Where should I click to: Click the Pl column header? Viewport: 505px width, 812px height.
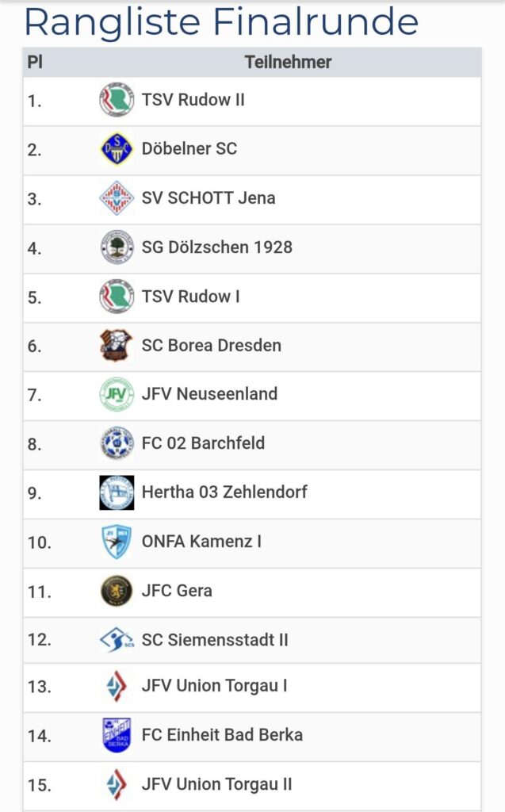35,62
